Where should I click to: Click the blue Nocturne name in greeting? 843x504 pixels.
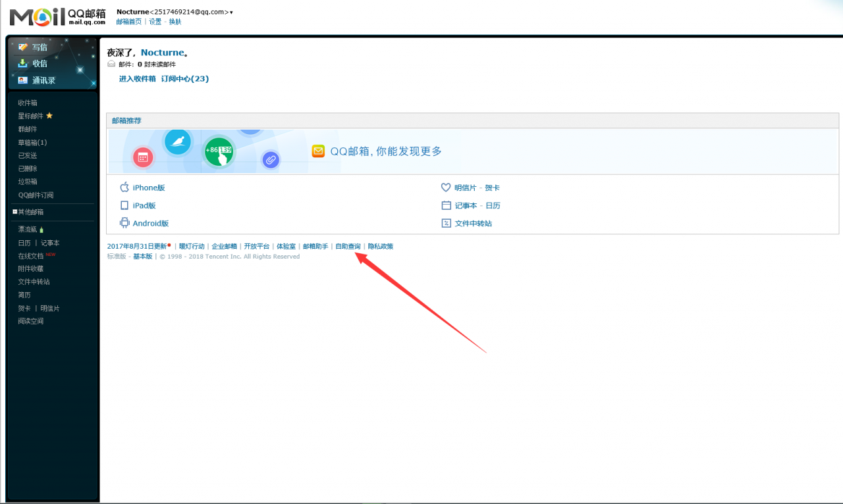[x=162, y=53]
